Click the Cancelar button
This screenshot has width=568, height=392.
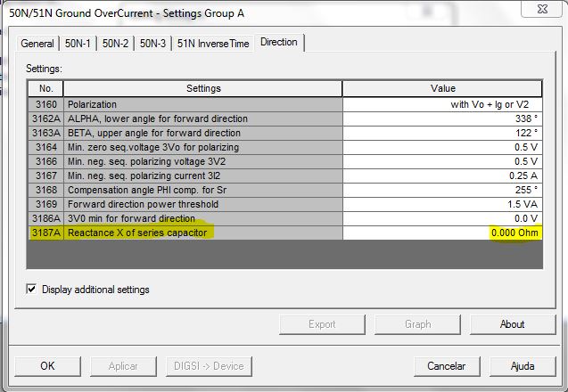tap(447, 366)
